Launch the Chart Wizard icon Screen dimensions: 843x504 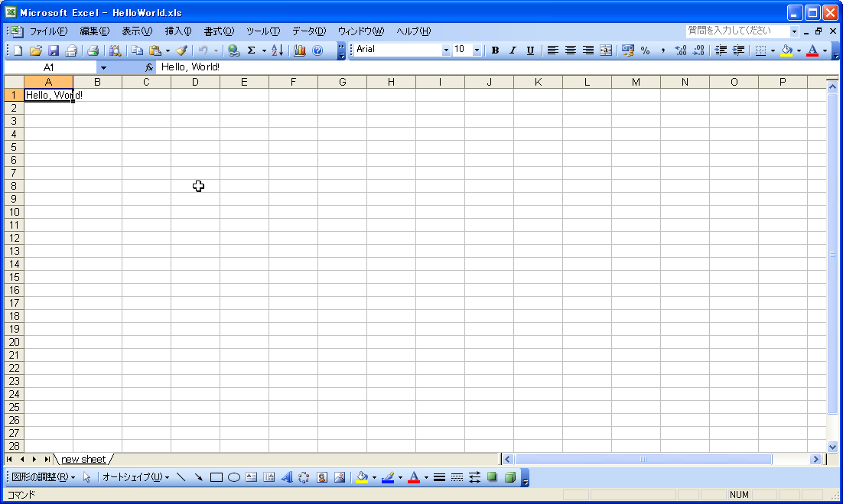[299, 50]
